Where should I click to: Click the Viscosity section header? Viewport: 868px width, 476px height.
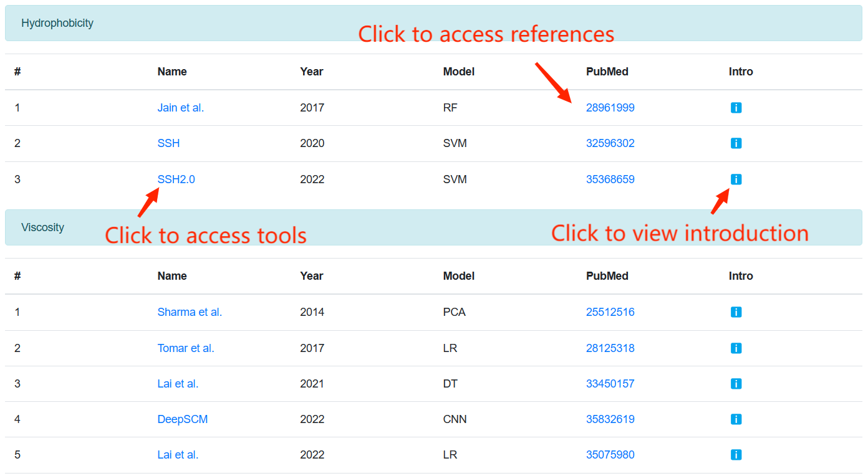coord(433,227)
